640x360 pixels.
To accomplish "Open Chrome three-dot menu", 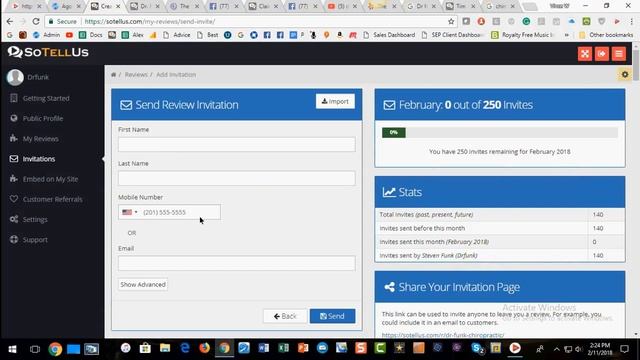I will pyautogui.click(x=631, y=21).
